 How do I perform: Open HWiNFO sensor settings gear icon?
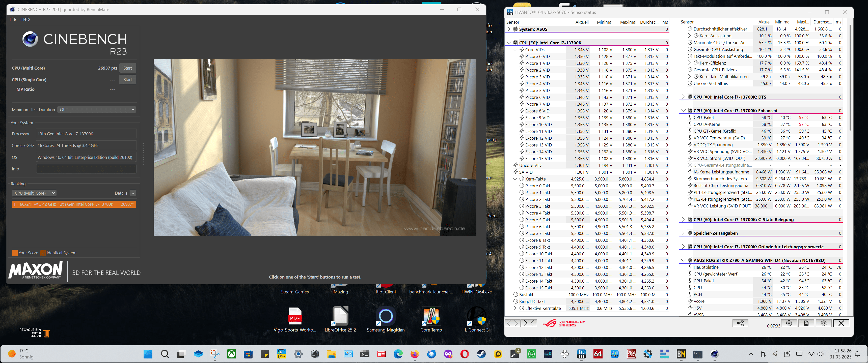824,323
